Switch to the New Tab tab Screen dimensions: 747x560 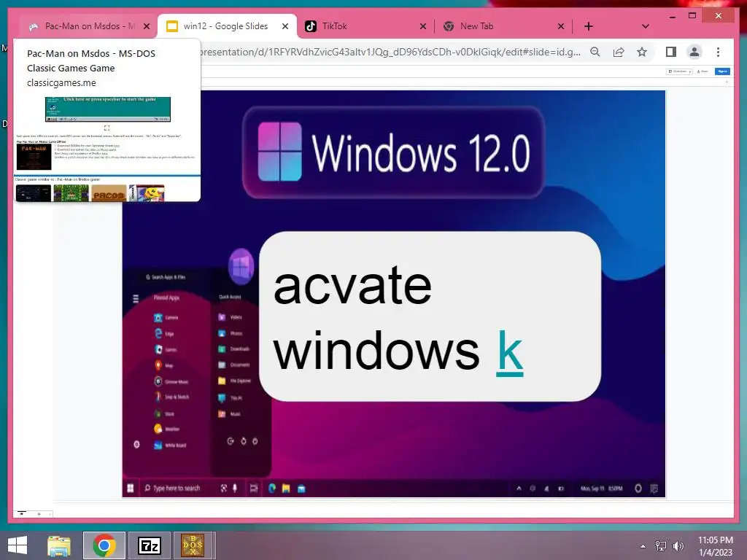503,26
